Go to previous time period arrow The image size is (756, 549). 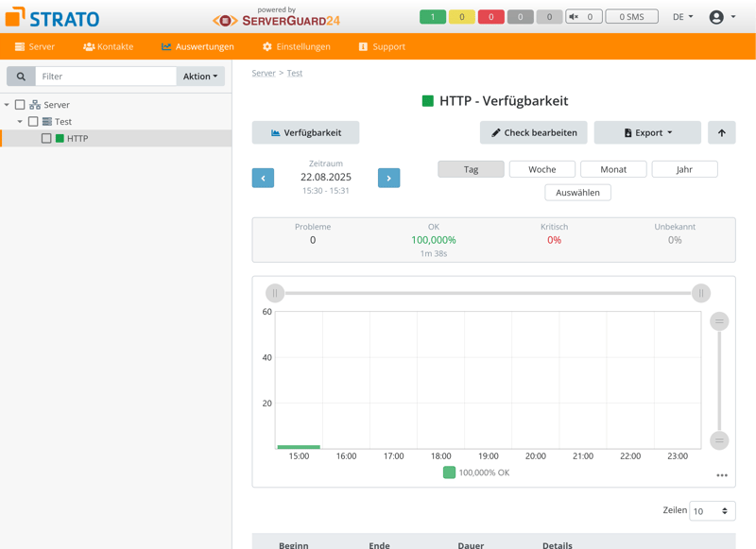click(x=263, y=178)
